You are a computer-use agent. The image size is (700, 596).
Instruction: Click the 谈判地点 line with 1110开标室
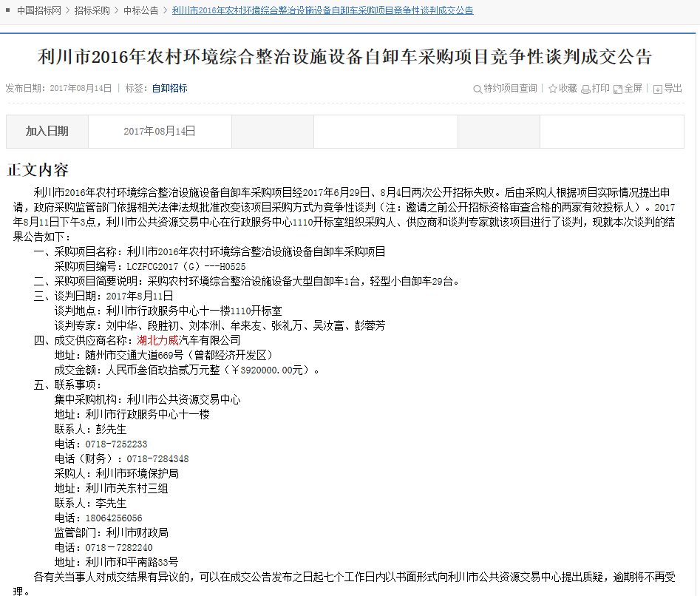(169, 311)
